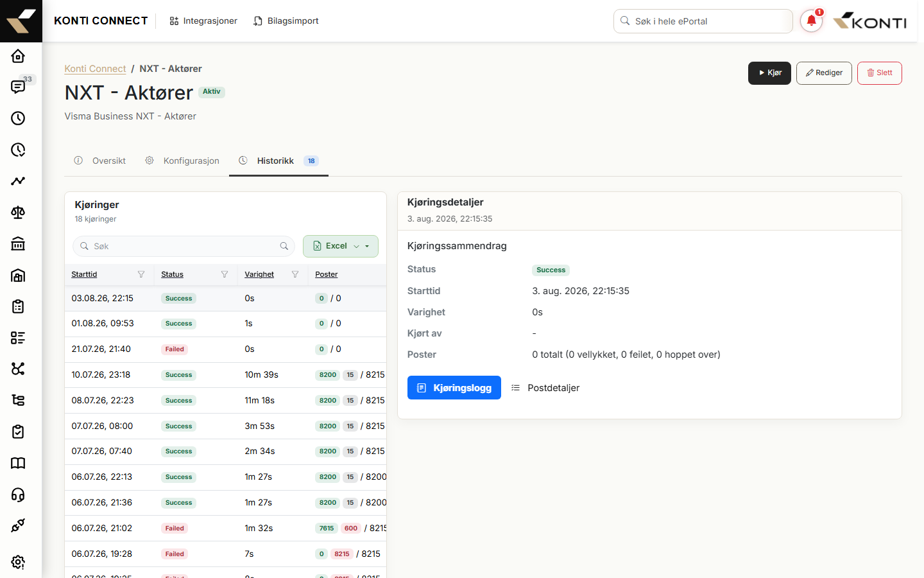924x578 pixels.
Task: Select the run started 08.07.26, 22:23
Action: [x=225, y=401]
